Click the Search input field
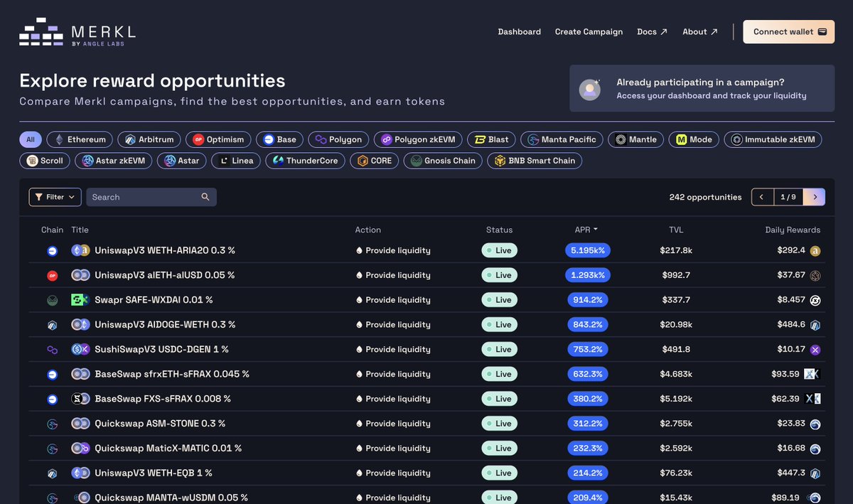The width and height of the screenshot is (853, 504). click(151, 197)
